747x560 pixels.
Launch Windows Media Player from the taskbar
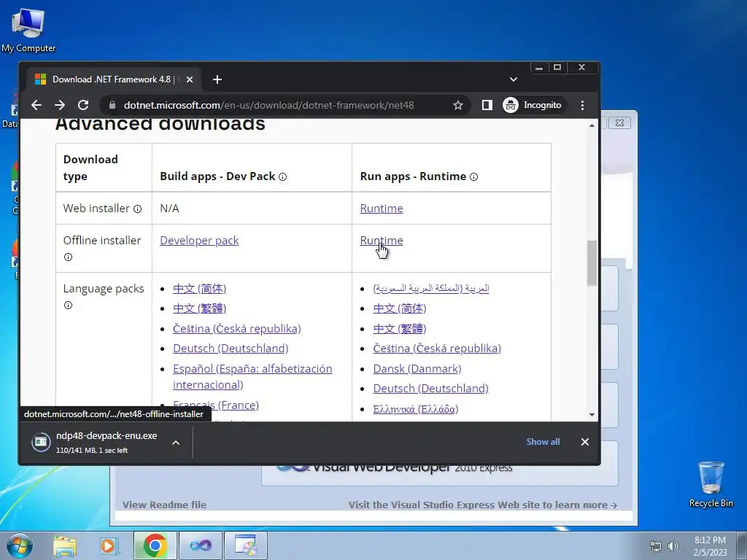click(x=109, y=545)
